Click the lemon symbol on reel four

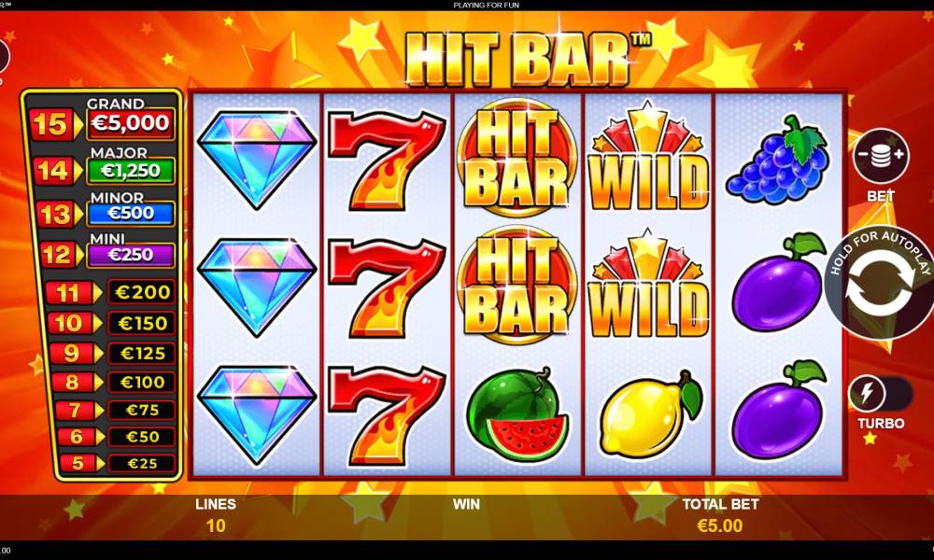650,413
